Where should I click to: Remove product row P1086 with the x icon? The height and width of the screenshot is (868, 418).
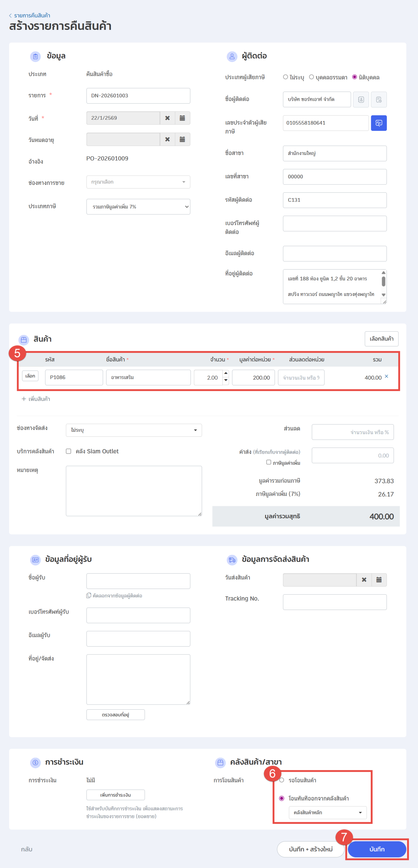386,376
